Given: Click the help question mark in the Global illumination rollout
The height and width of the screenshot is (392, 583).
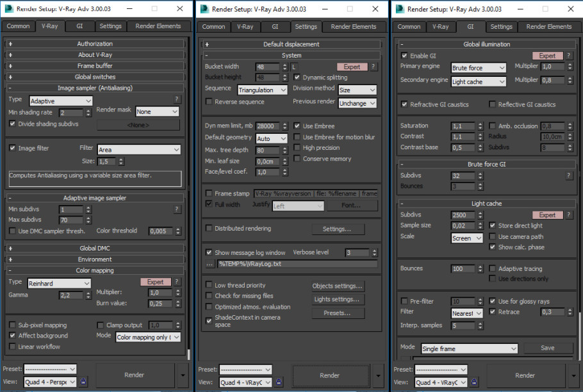Looking at the screenshot, I should 568,55.
